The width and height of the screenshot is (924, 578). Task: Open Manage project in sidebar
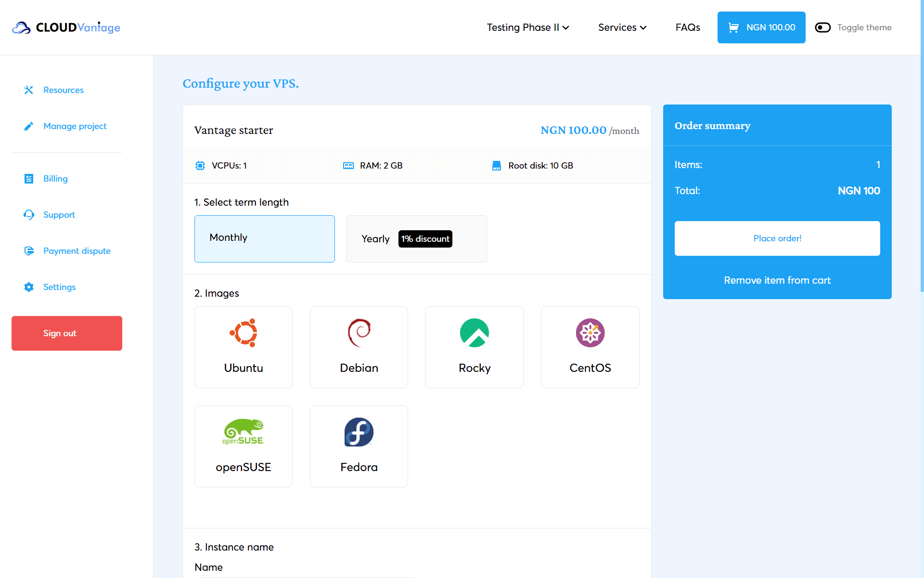click(75, 126)
